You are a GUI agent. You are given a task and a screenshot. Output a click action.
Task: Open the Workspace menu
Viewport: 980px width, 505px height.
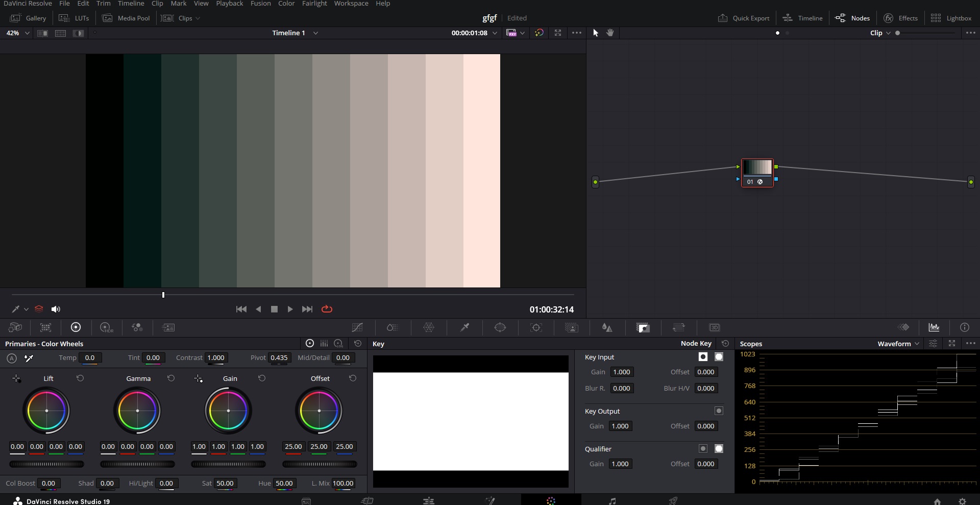351,4
